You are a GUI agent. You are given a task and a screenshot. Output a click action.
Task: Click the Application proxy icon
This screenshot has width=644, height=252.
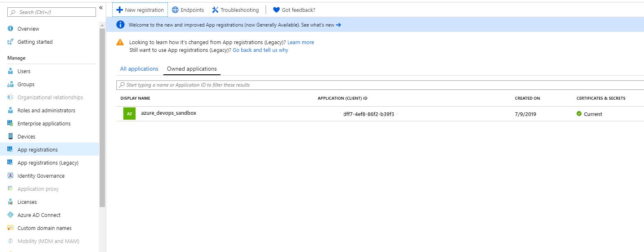11,189
